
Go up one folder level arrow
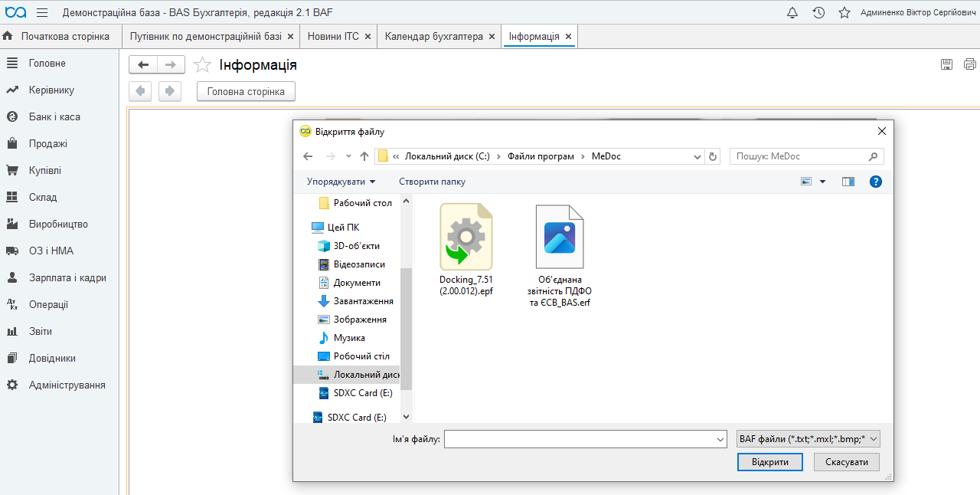tap(364, 156)
